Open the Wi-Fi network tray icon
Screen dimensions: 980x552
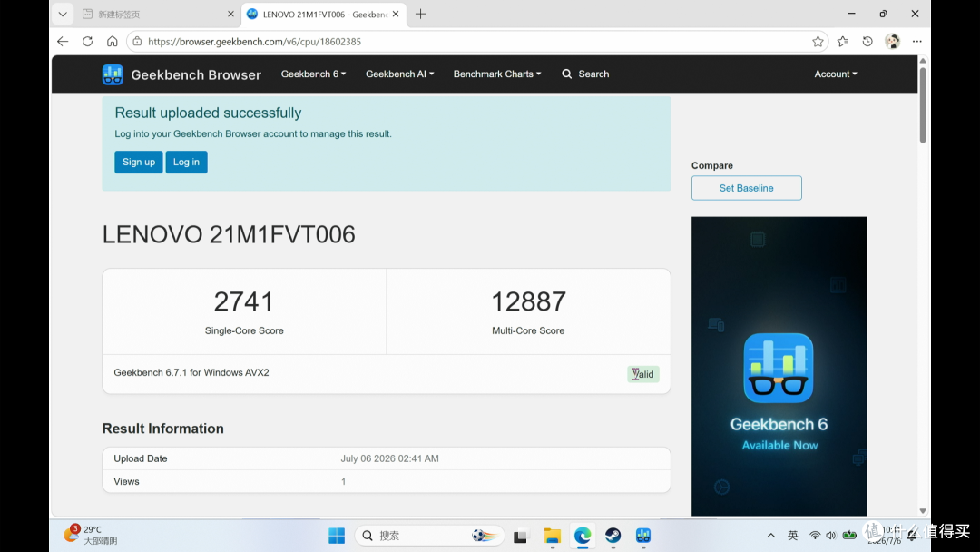pyautogui.click(x=815, y=535)
